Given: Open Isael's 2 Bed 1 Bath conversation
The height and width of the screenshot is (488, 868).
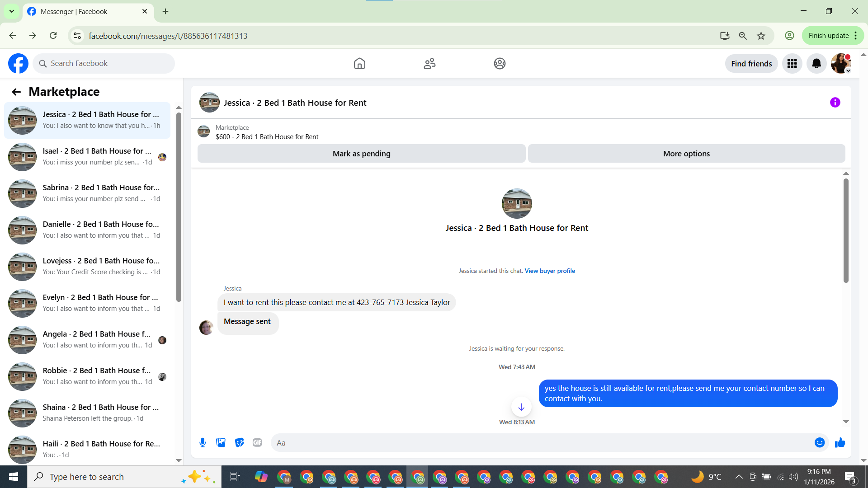Looking at the screenshot, I should (x=87, y=157).
